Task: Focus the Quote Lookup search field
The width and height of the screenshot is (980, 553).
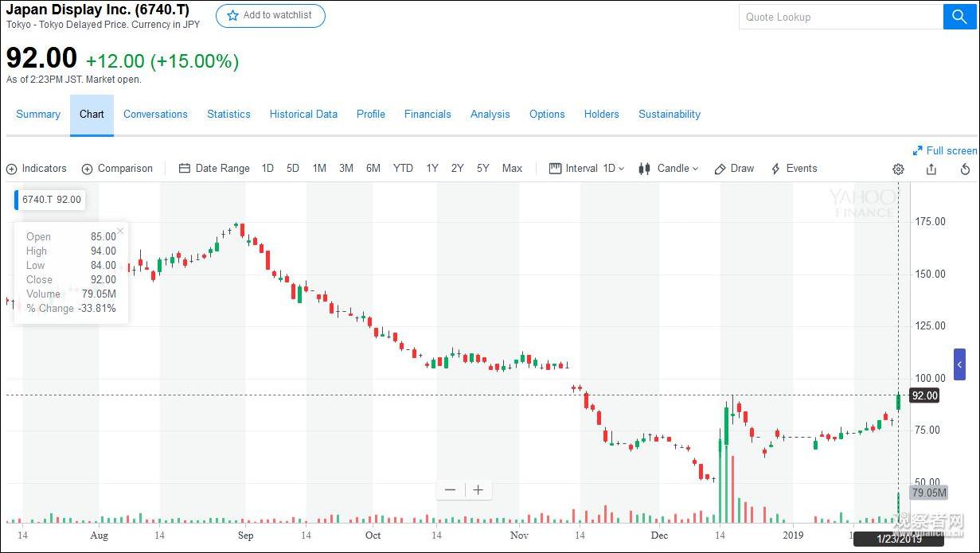Action: tap(841, 17)
